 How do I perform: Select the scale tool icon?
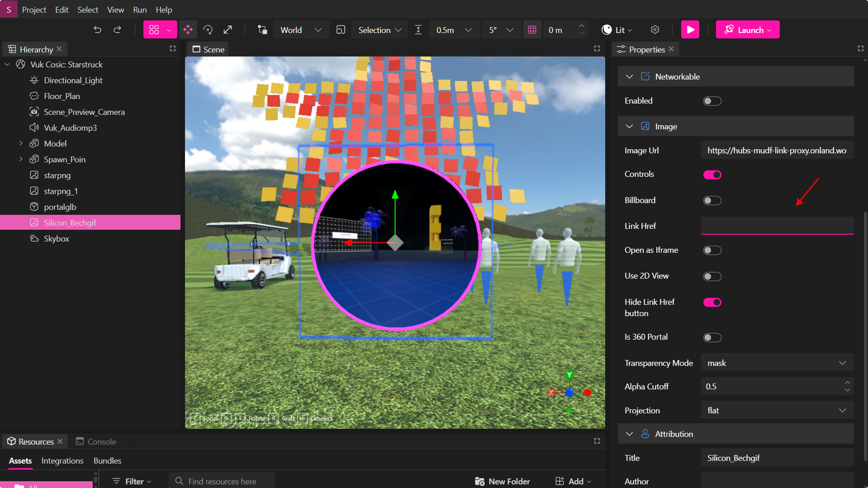228,30
